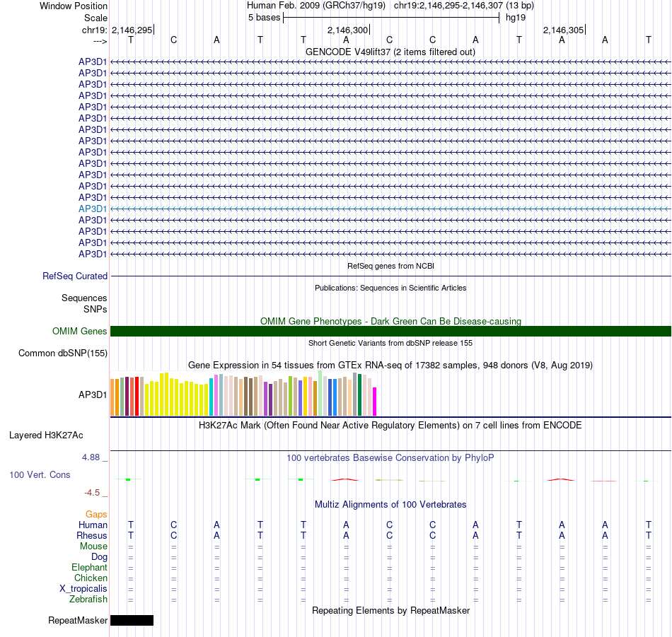This screenshot has height=637, width=672.
Task: Select the Rhesus alignment row label
Action: pyautogui.click(x=92, y=535)
